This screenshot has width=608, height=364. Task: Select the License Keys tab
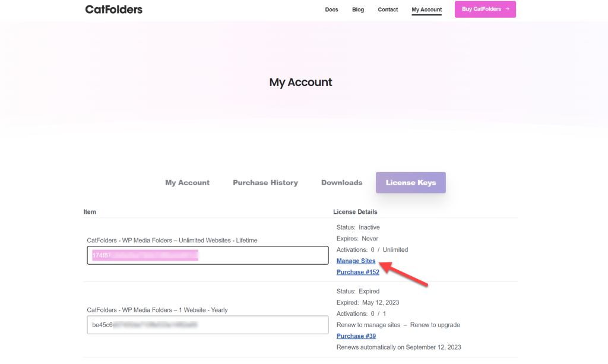[x=411, y=182]
